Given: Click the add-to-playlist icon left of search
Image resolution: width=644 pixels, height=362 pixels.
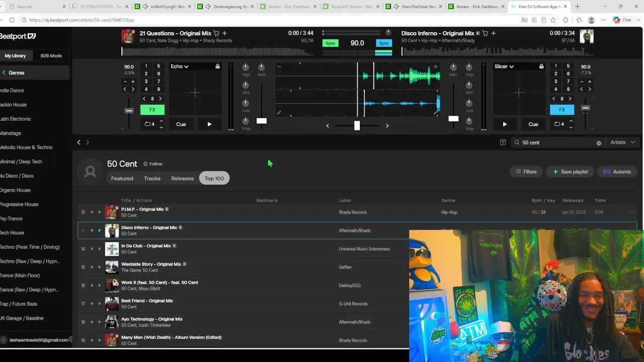Looking at the screenshot, I should tap(503, 142).
